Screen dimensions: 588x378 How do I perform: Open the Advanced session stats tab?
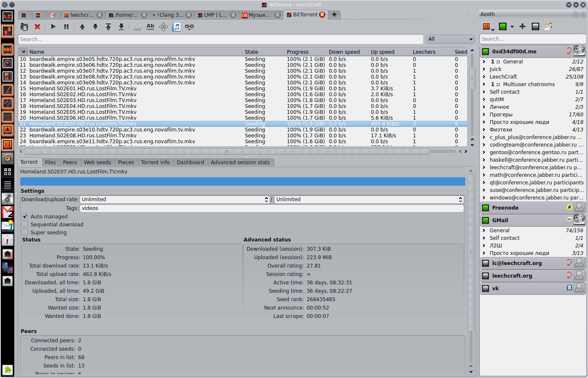click(240, 162)
